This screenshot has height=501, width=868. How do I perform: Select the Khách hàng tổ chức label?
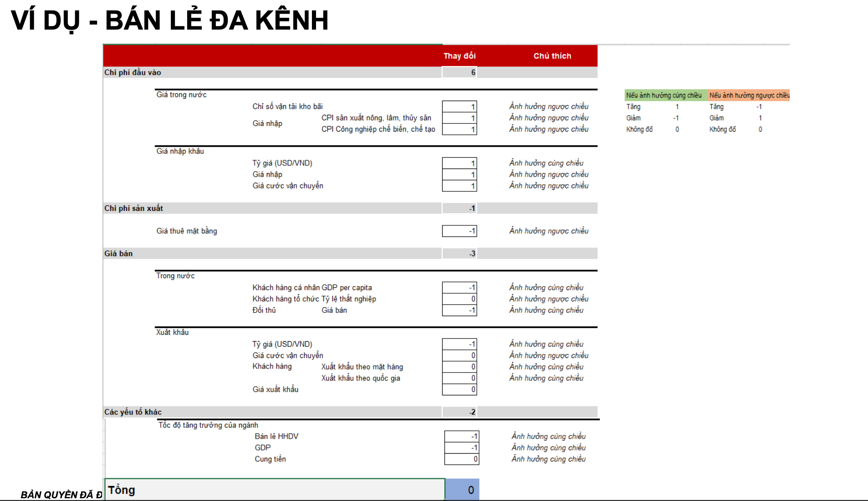tap(286, 299)
